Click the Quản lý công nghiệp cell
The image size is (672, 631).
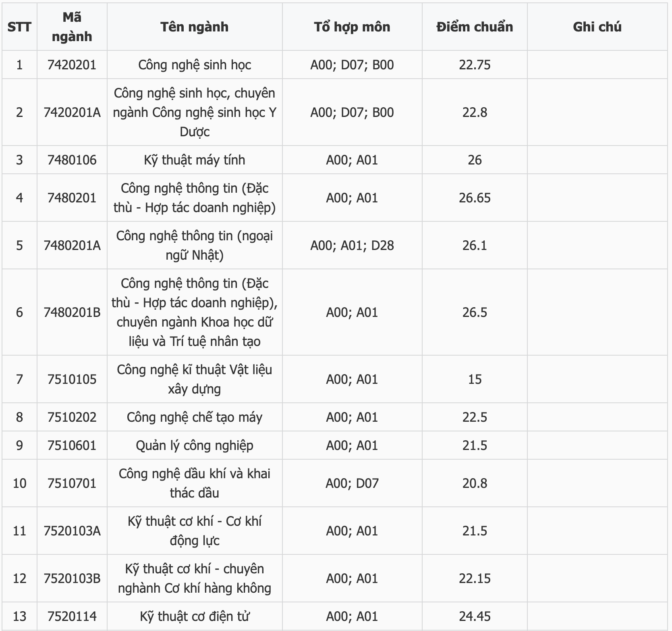click(195, 446)
